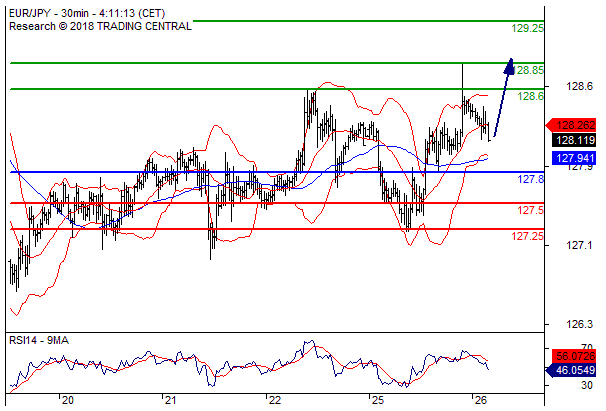The height and width of the screenshot is (411, 606).
Task: Click the green 128.6 resistance label
Action: (530, 96)
